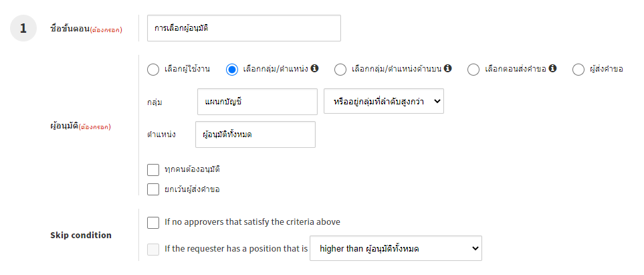Click the ตำแหน่ง field with ผู้อนุมัติทั้งหมด

pyautogui.click(x=255, y=134)
